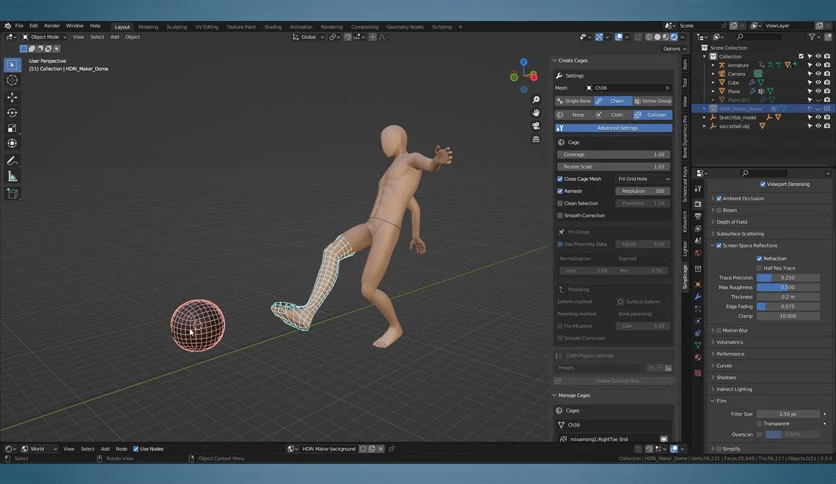Image resolution: width=836 pixels, height=484 pixels.
Task: Open the Render properties tab icon
Action: pos(698,204)
